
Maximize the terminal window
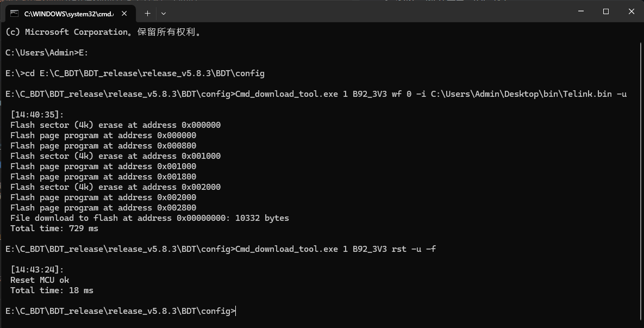click(606, 11)
